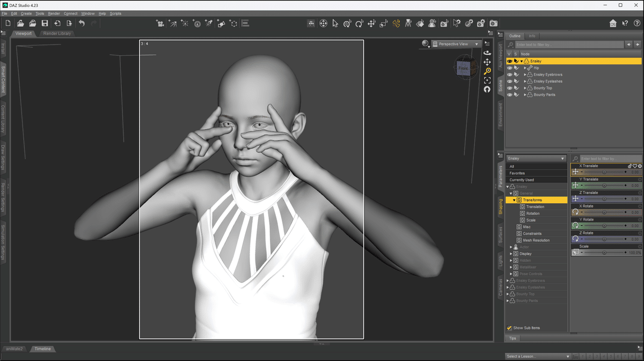The width and height of the screenshot is (644, 361).
Task: Toggle selectability of the Hip node
Action: 516,68
